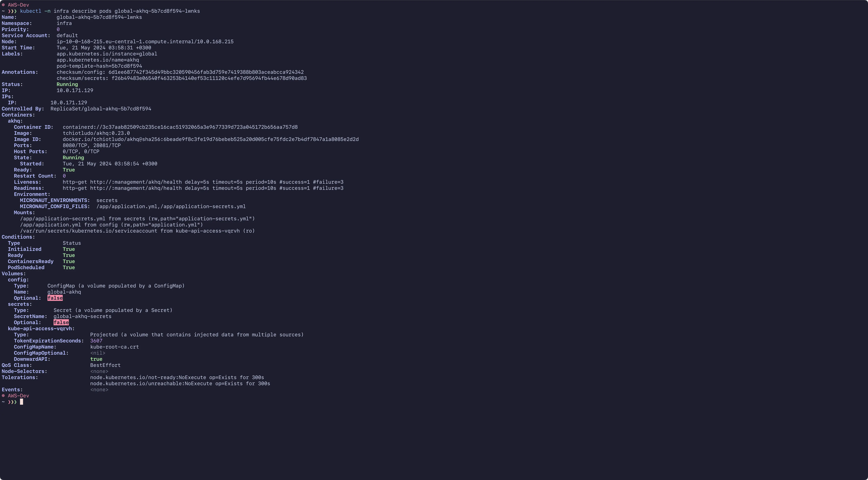This screenshot has width=868, height=480.
Task: Click the green Running pod Status value
Action: point(67,84)
